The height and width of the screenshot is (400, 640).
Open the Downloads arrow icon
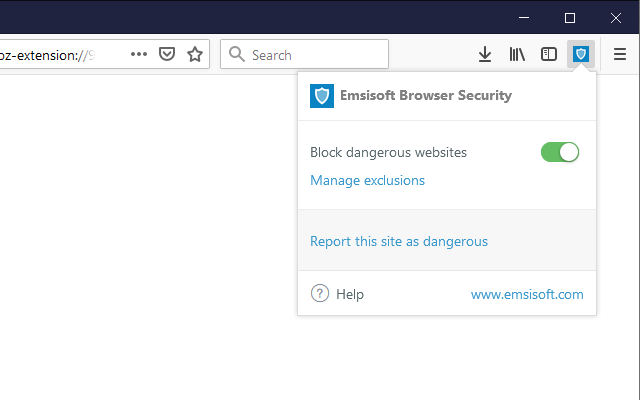coord(485,54)
